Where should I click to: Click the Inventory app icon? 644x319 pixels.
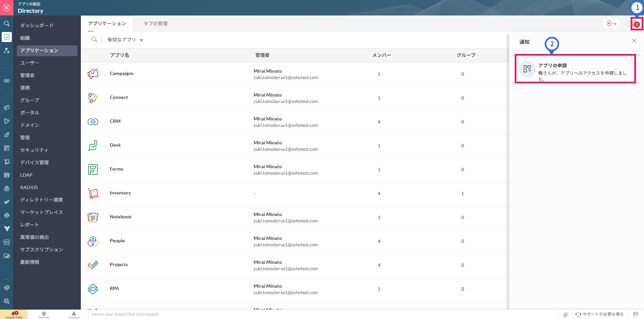tap(93, 193)
